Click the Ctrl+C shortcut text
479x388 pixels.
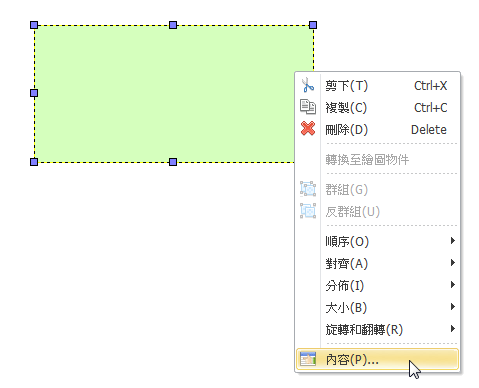tap(430, 108)
